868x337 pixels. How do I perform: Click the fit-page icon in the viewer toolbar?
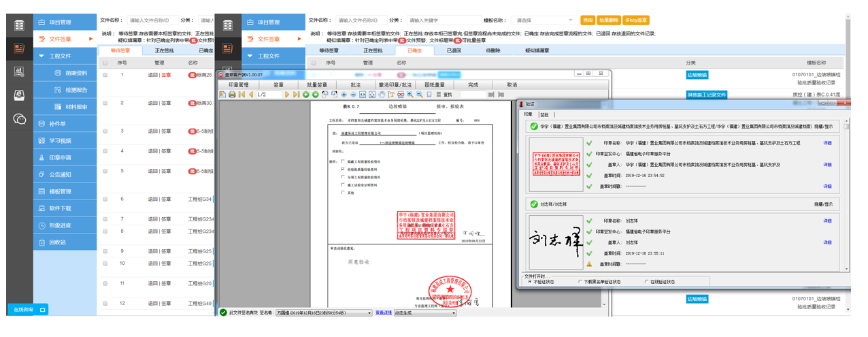pyautogui.click(x=372, y=95)
